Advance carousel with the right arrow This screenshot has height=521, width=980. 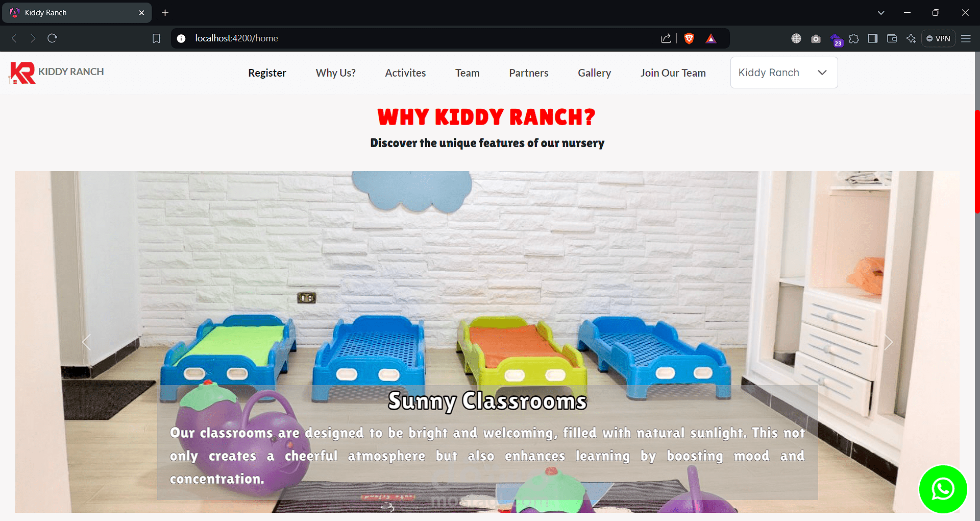click(x=888, y=342)
